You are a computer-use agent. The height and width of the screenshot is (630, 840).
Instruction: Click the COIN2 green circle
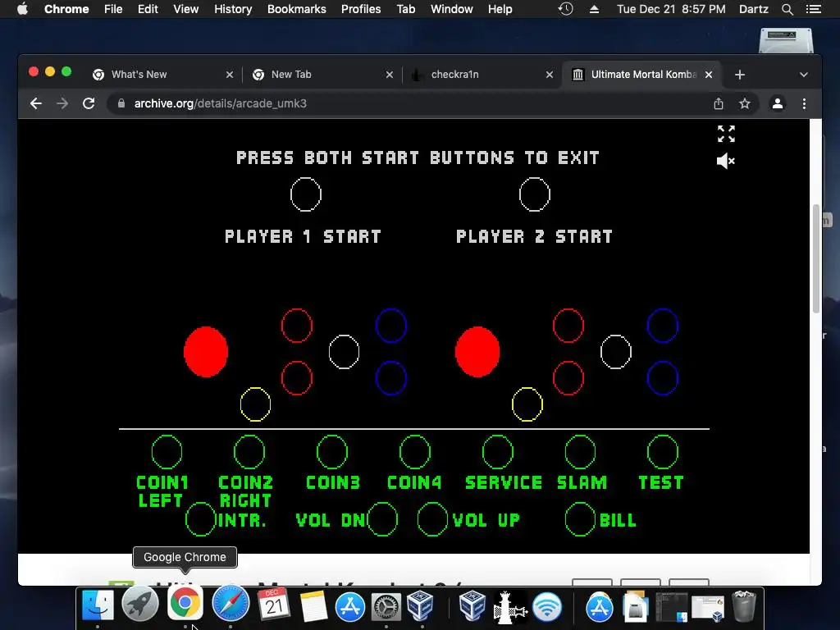tap(249, 452)
